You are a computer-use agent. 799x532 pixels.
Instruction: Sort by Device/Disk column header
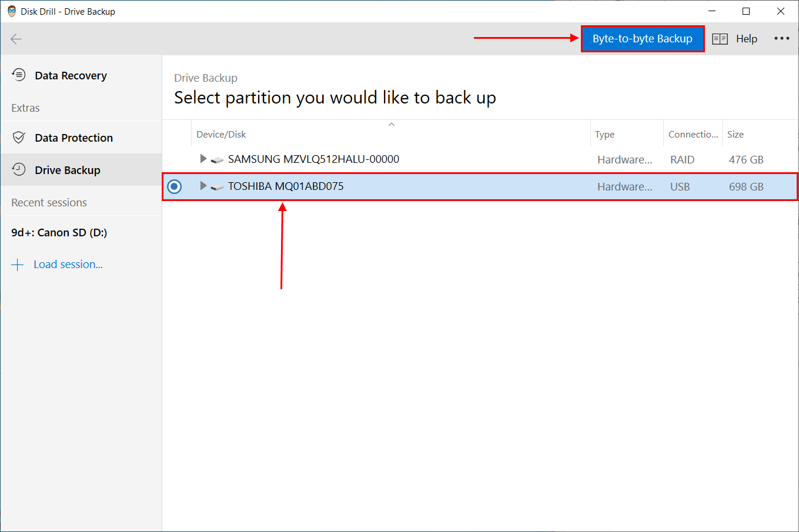(221, 135)
